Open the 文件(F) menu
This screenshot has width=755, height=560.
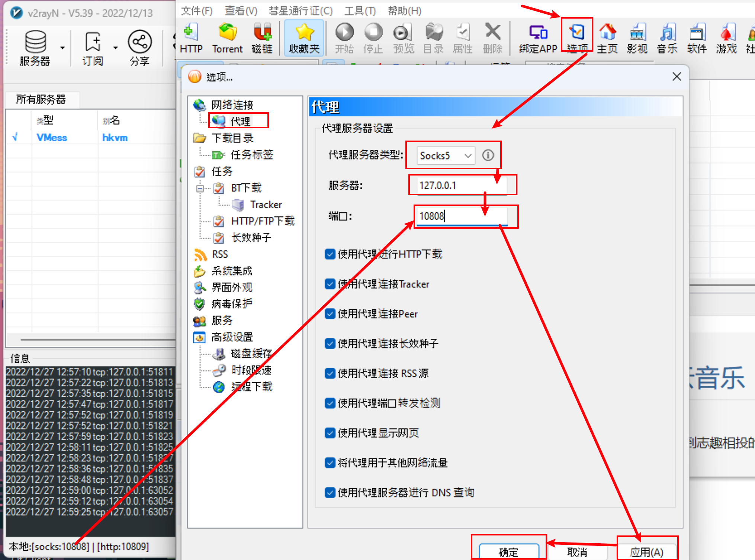pyautogui.click(x=196, y=11)
